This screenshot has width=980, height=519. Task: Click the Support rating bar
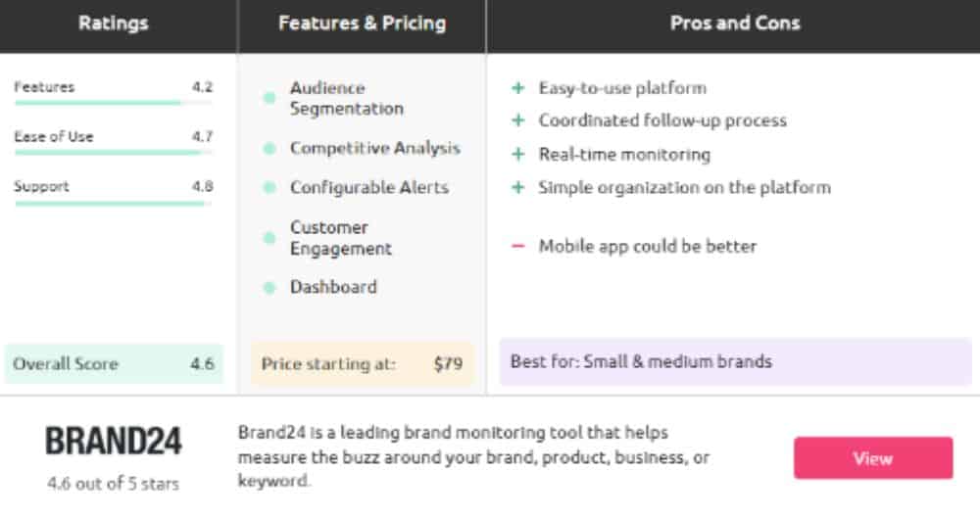pyautogui.click(x=113, y=203)
